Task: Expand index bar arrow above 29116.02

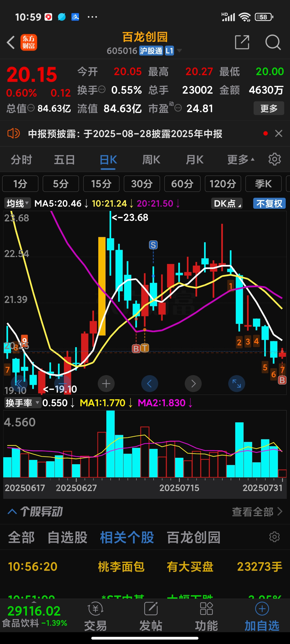Action: (x=33, y=602)
